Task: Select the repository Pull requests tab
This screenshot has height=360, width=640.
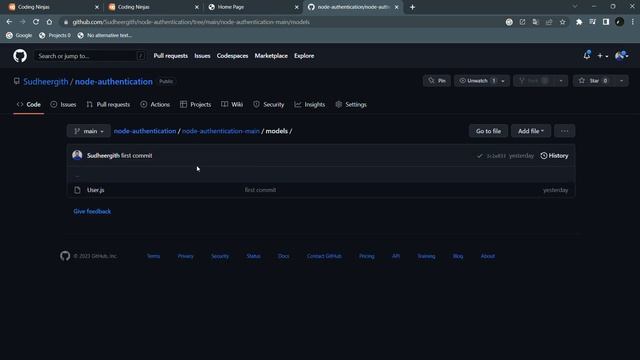Action: [108, 104]
